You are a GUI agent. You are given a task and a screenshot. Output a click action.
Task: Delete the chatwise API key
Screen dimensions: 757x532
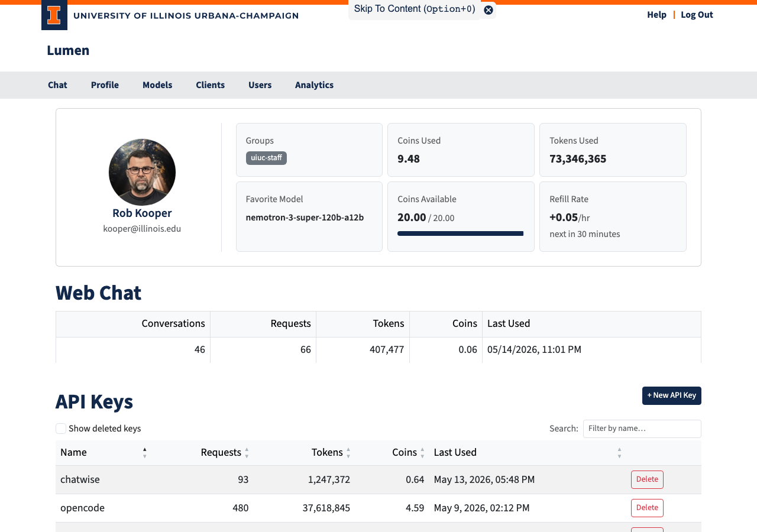pos(647,479)
